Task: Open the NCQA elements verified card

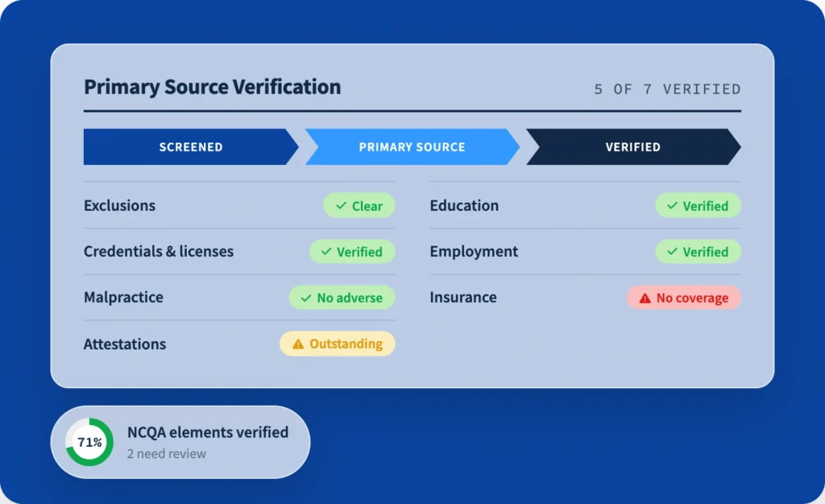Action: click(x=180, y=442)
